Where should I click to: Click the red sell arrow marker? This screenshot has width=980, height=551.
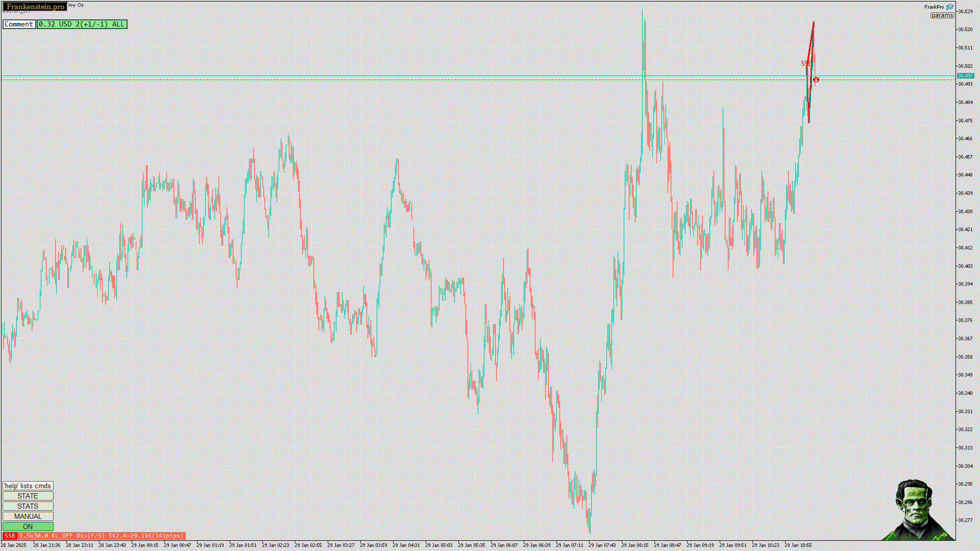pos(816,80)
